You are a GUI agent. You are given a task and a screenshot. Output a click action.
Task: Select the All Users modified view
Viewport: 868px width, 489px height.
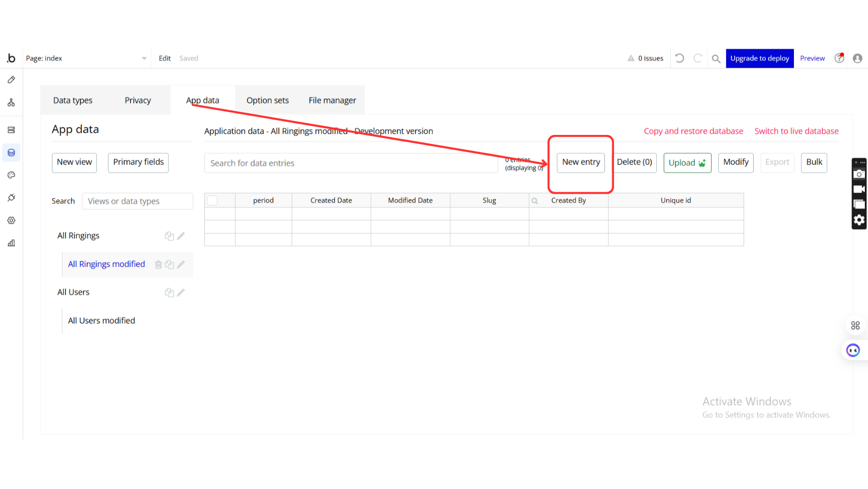coord(102,321)
